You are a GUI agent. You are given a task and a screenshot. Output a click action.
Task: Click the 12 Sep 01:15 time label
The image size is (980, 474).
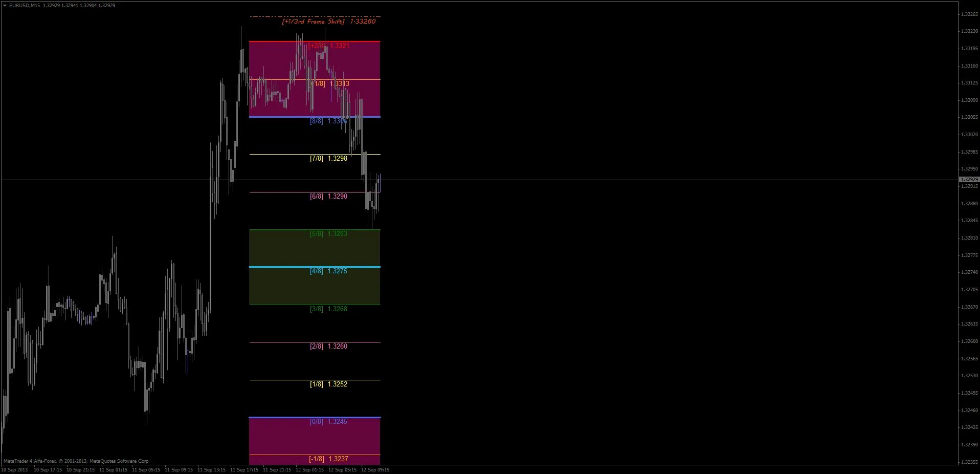[x=309, y=470]
